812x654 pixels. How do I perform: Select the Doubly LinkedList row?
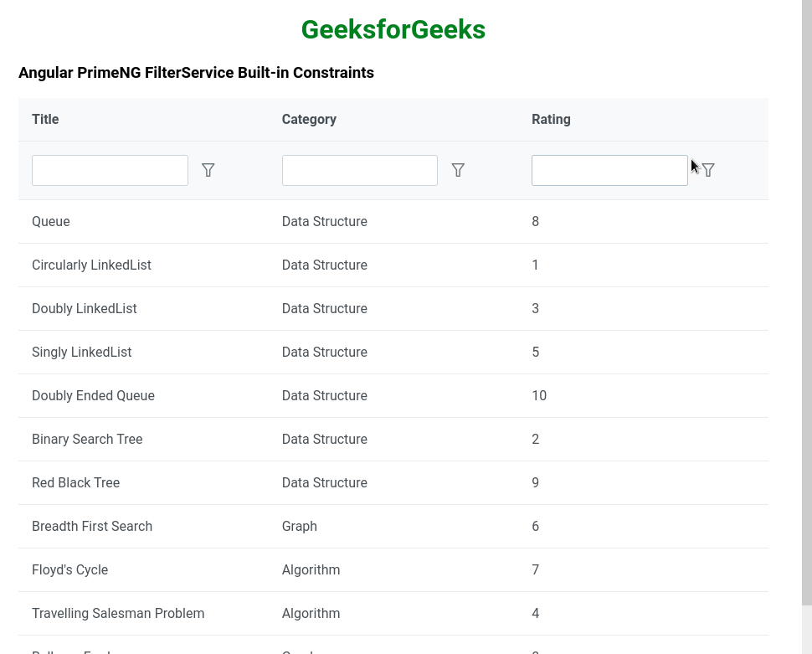tap(84, 309)
